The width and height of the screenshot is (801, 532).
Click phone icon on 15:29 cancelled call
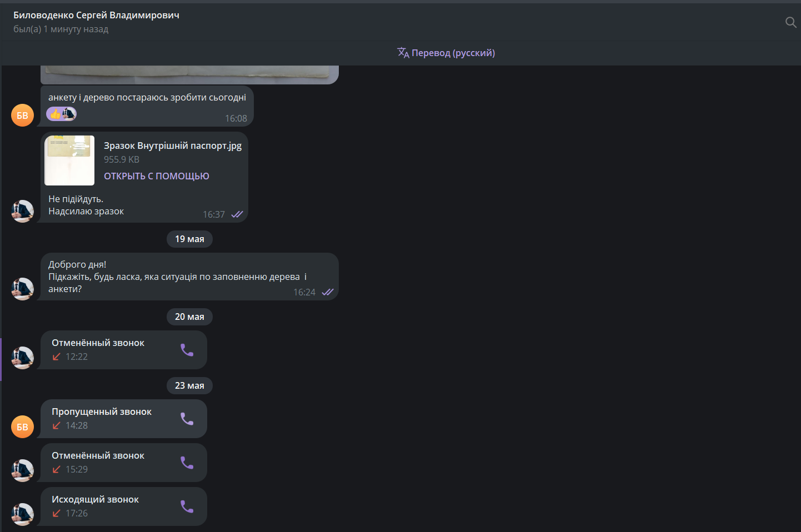187,463
